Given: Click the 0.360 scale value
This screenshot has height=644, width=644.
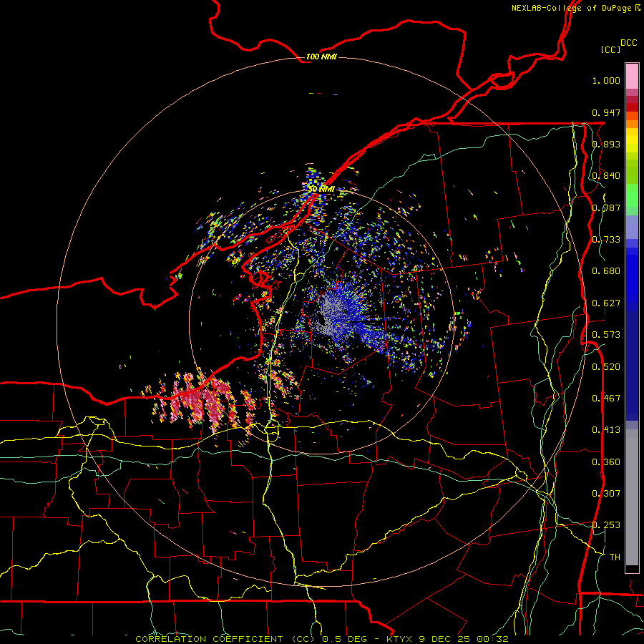Looking at the screenshot, I should click(606, 462).
